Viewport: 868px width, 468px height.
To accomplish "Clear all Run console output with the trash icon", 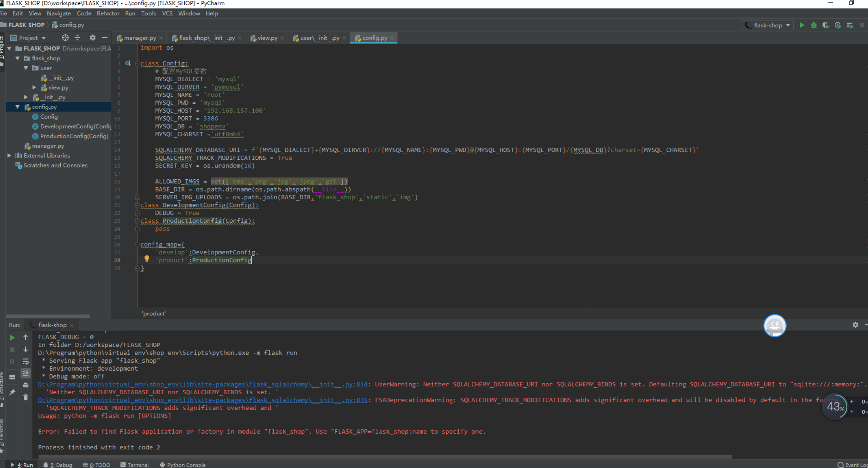I will coord(26,397).
